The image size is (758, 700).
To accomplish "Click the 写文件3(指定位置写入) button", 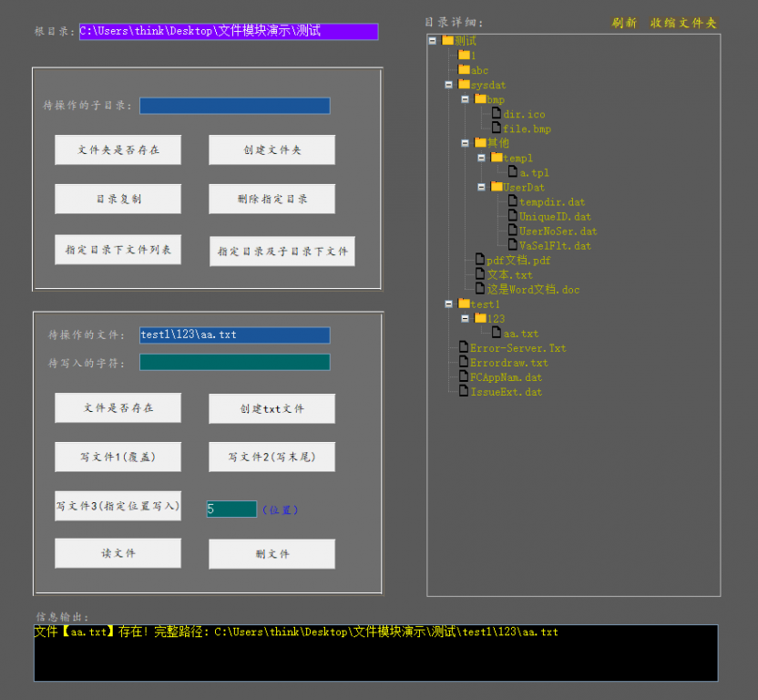I will pyautogui.click(x=118, y=506).
